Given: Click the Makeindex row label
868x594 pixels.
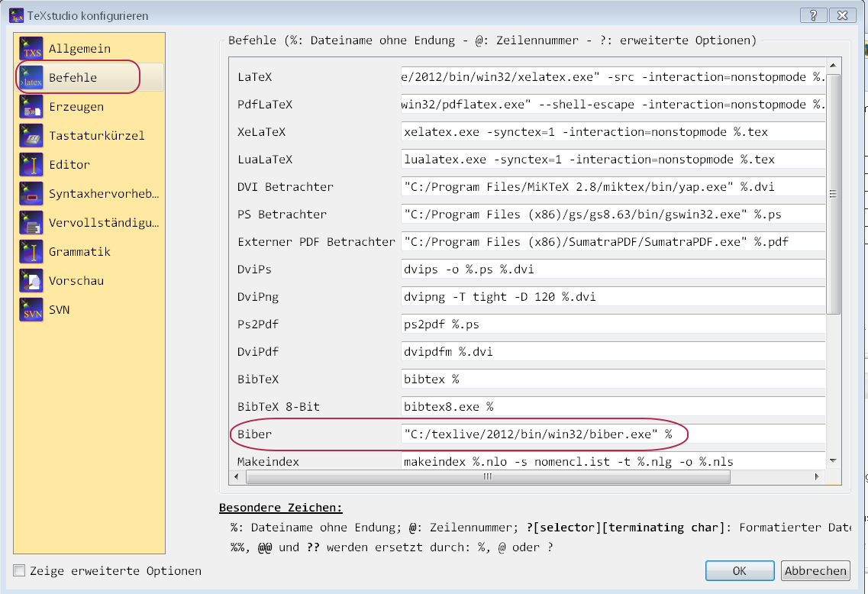Looking at the screenshot, I should [269, 462].
